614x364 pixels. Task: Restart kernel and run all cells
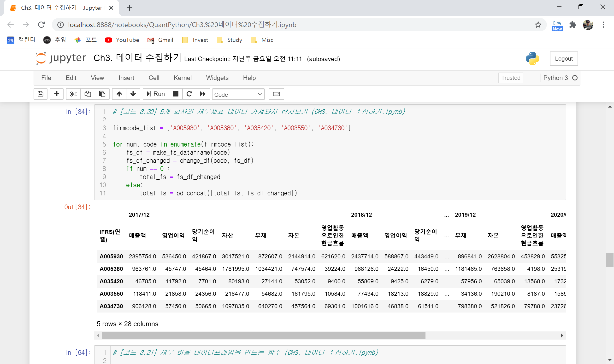coord(203,94)
